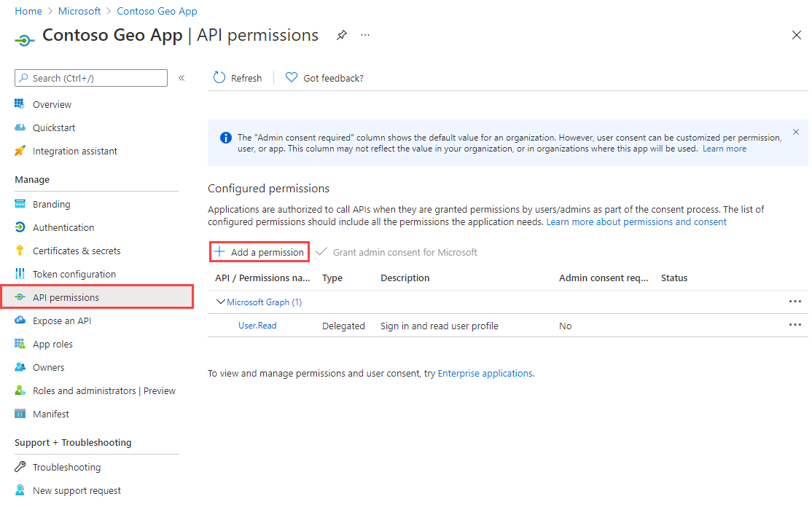Open the ellipsis menu for User.Read
The width and height of the screenshot is (812, 507).
tap(795, 326)
